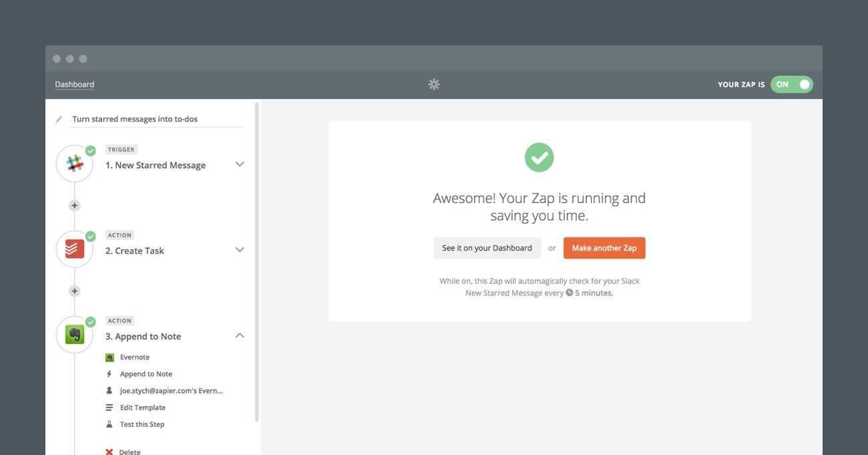Collapse the Append to Note step
868x455 pixels.
tap(240, 335)
